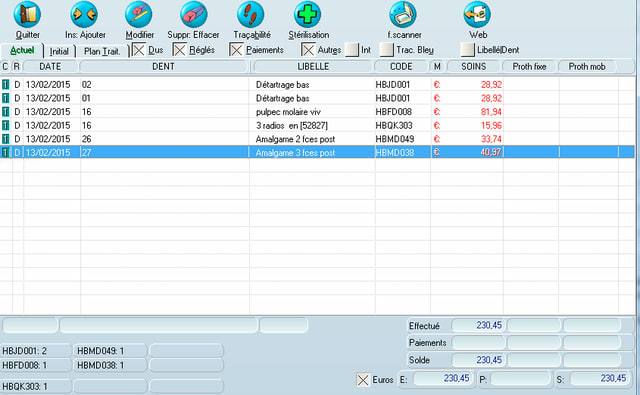Image resolution: width=640 pixels, height=395 pixels.
Task: Enable the Trac. Bleu checkbox
Action: [x=386, y=50]
